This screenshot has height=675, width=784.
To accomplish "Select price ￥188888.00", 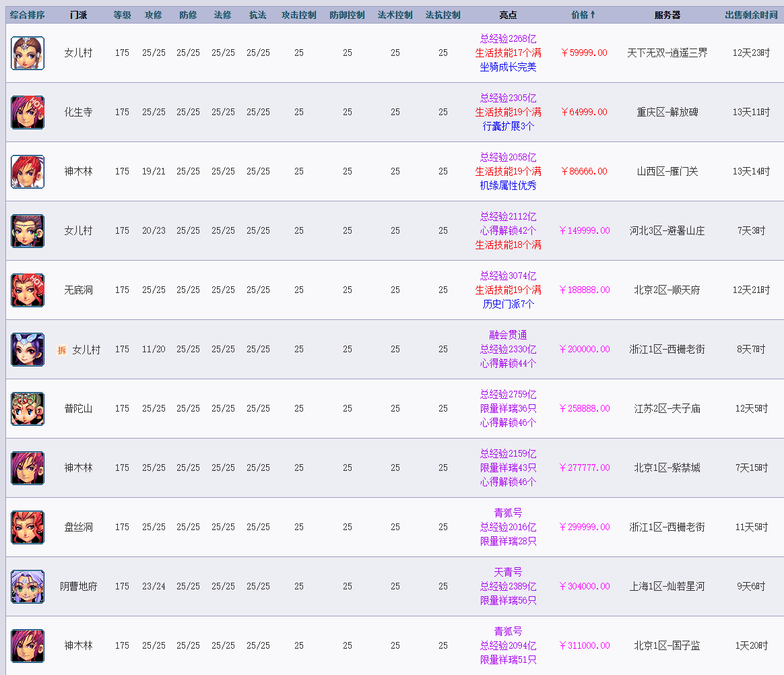I will tap(584, 290).
